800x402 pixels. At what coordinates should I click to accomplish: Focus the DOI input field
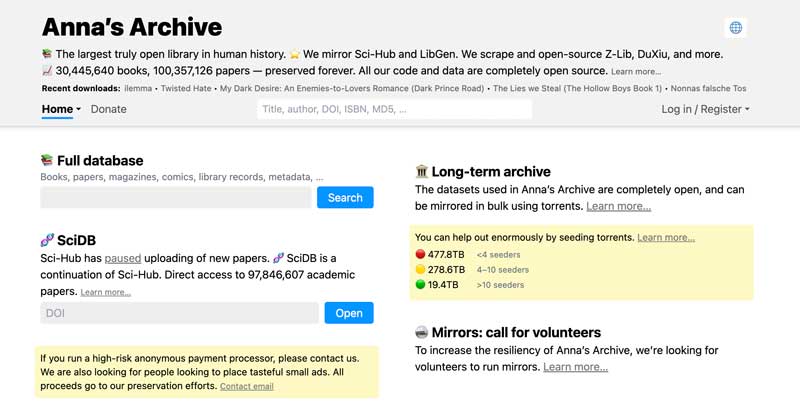tap(180, 313)
